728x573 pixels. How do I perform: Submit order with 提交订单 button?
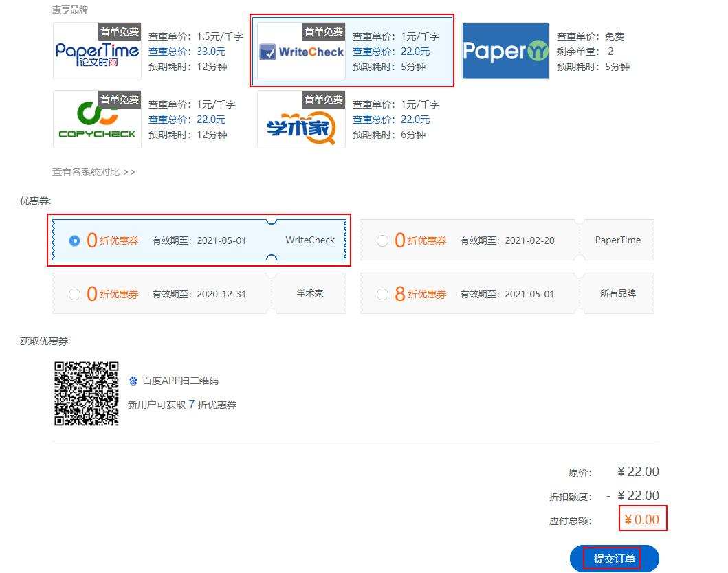(x=615, y=559)
